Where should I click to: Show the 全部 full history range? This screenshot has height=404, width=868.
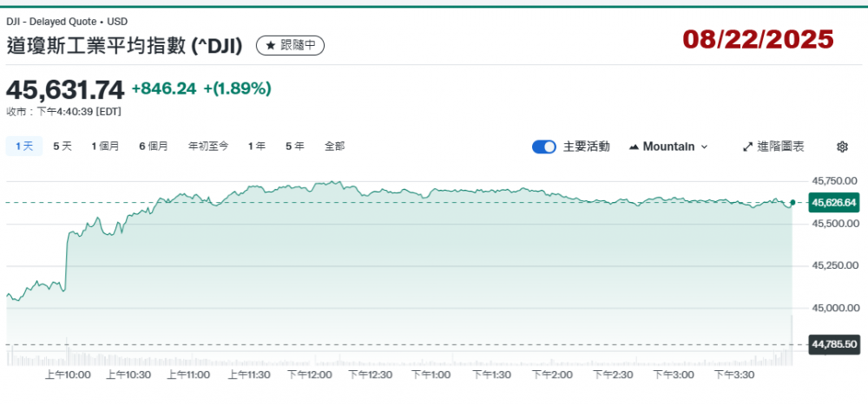[x=334, y=147]
